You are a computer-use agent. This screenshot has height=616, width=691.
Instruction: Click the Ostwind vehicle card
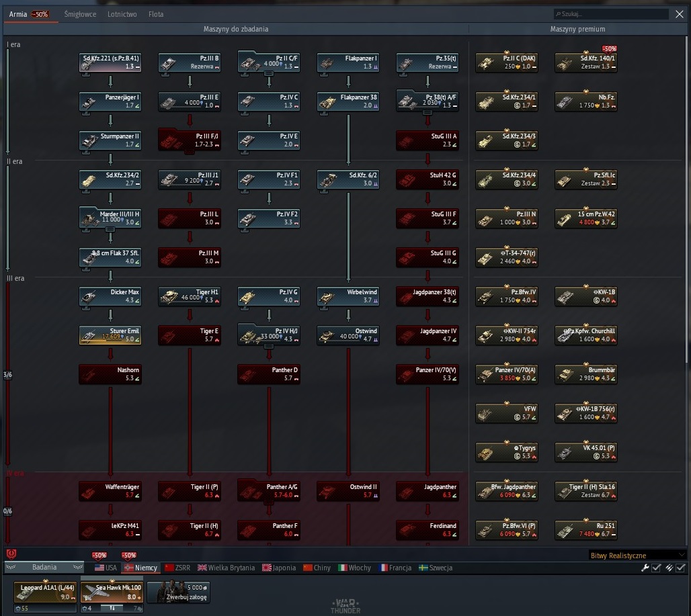pos(348,335)
